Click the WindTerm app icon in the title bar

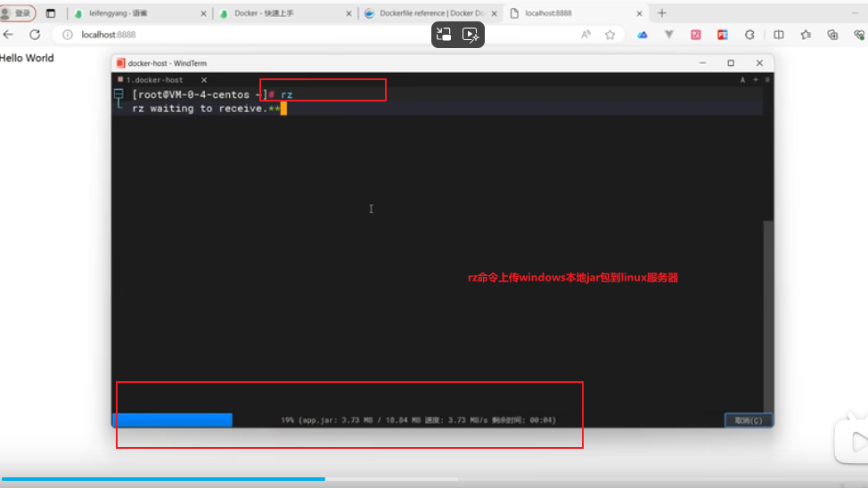coord(120,63)
